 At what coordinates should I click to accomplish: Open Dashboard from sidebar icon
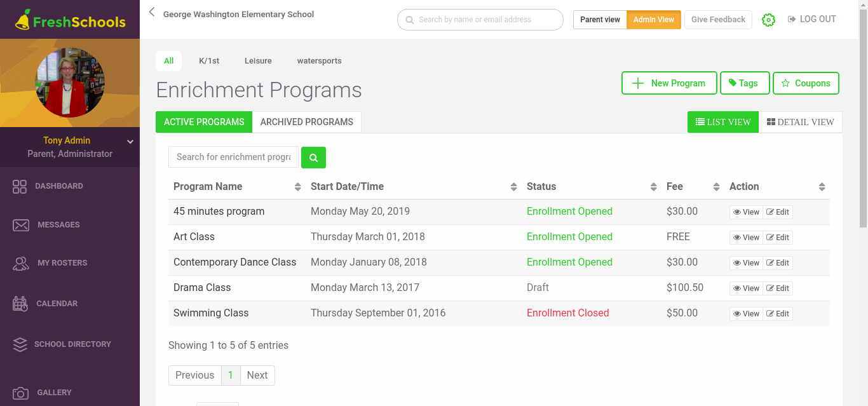pyautogui.click(x=20, y=186)
